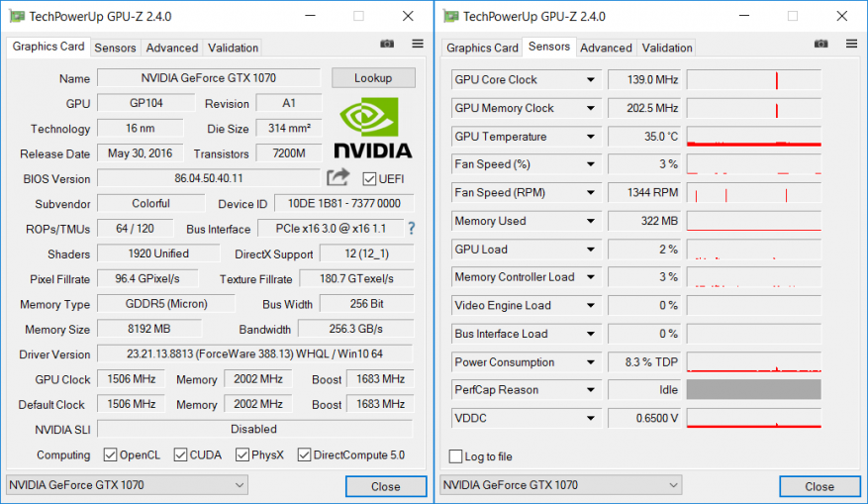Click the Driver Version text field
The width and height of the screenshot is (868, 504).
[x=254, y=354]
